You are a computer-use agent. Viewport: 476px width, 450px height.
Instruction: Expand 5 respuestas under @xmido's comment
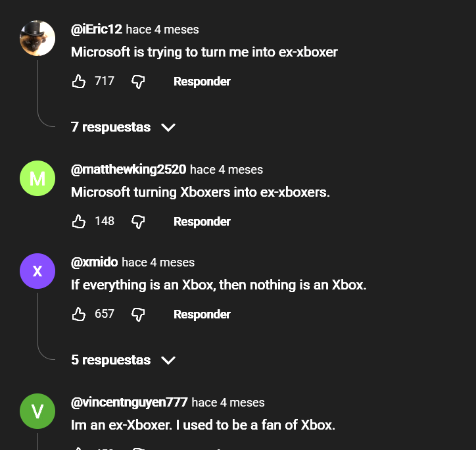point(123,360)
